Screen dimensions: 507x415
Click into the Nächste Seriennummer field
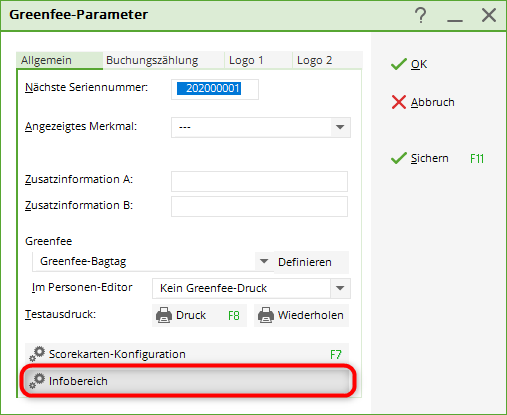(x=215, y=89)
